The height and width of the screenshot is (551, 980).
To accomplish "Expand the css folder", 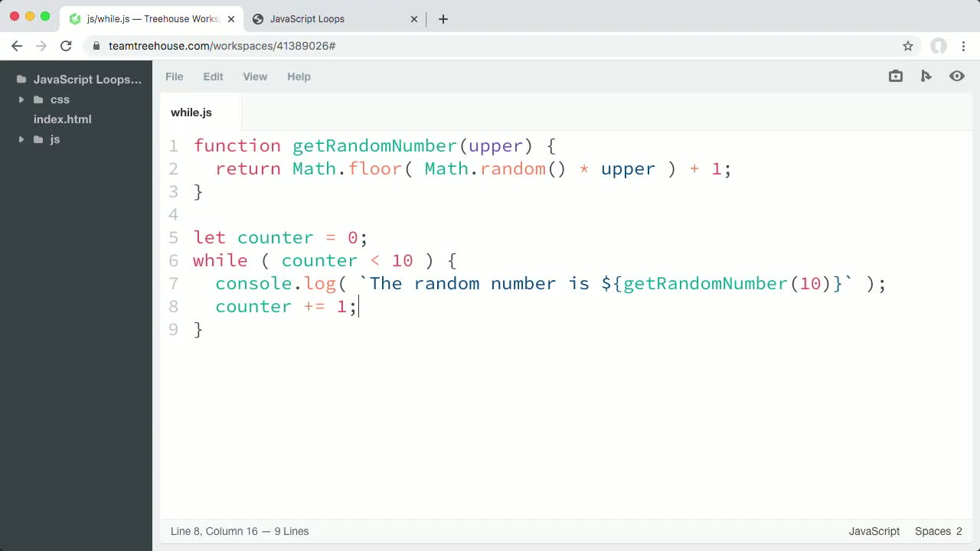I will (x=21, y=99).
